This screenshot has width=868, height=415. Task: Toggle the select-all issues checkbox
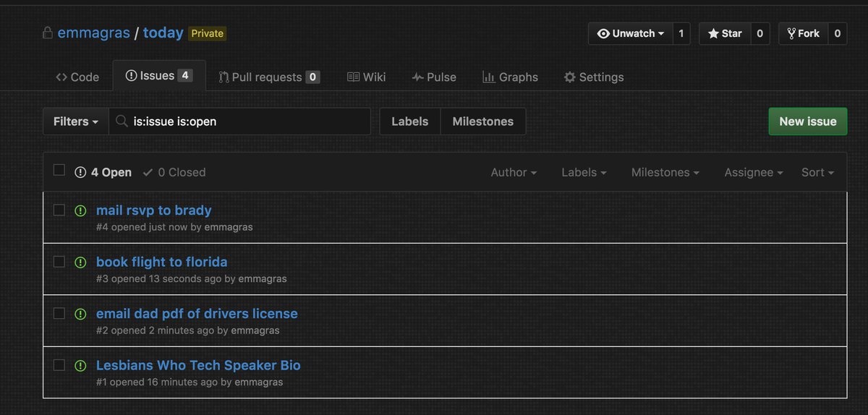(59, 171)
